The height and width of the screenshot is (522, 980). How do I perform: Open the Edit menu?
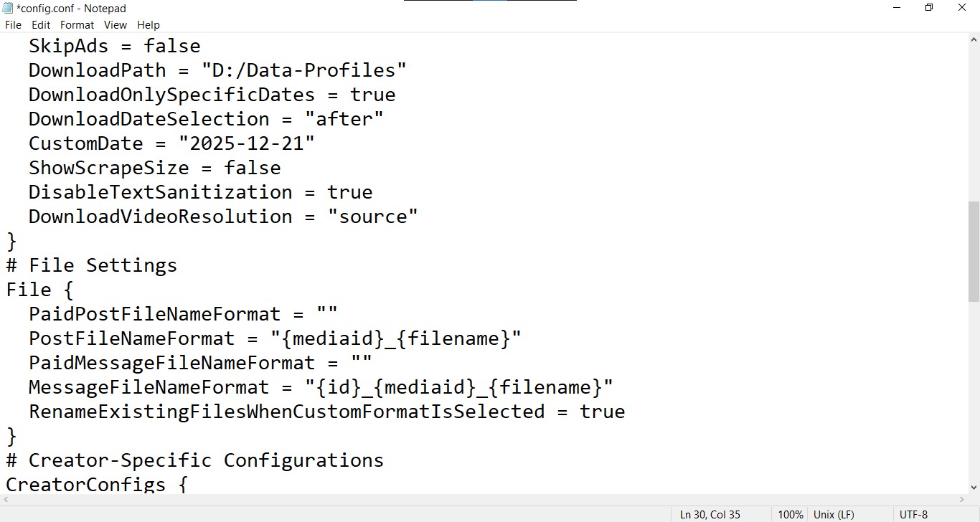41,25
